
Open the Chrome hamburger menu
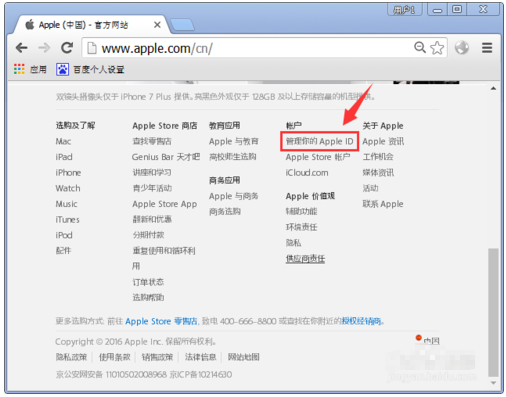tap(487, 48)
